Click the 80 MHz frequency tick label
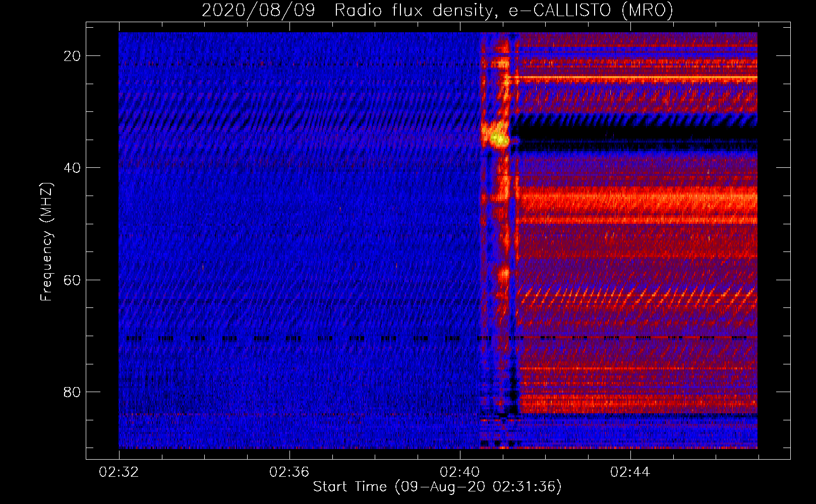 point(72,392)
